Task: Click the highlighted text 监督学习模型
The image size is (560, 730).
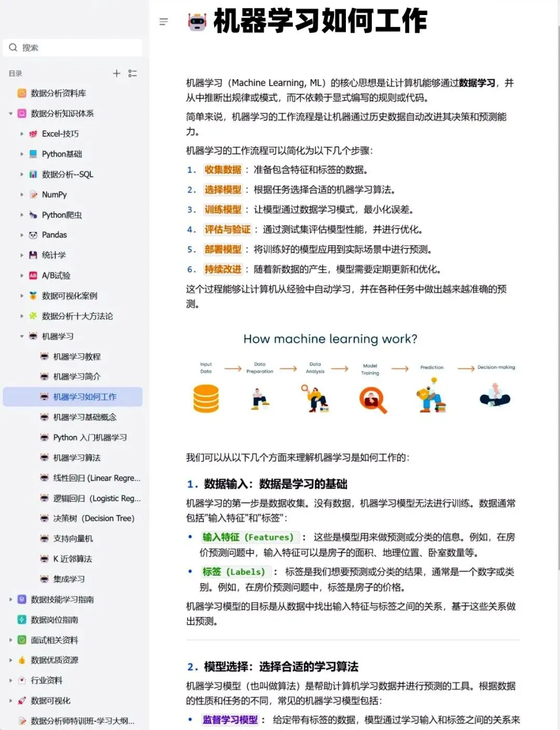Action: point(230,720)
